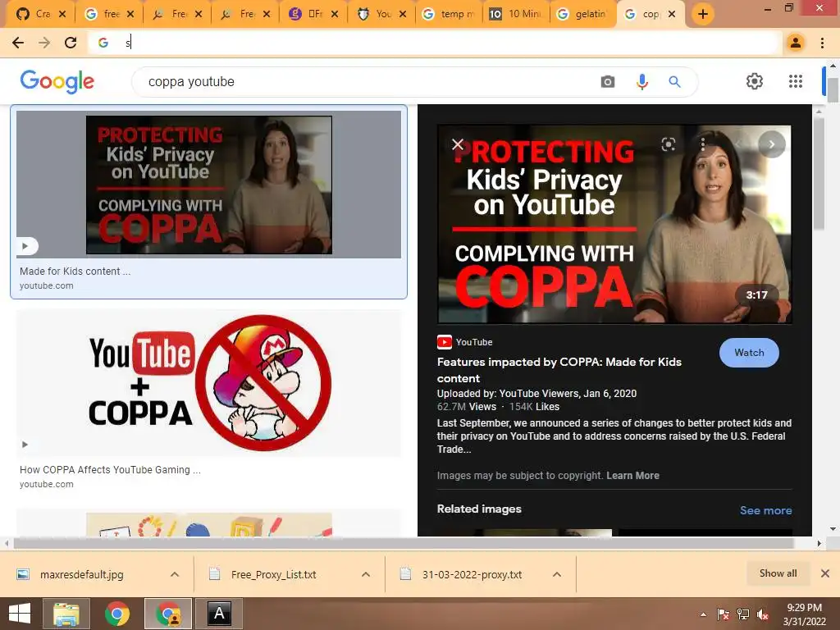This screenshot has width=840, height=630.
Task: Close the downloads bar
Action: point(825,573)
